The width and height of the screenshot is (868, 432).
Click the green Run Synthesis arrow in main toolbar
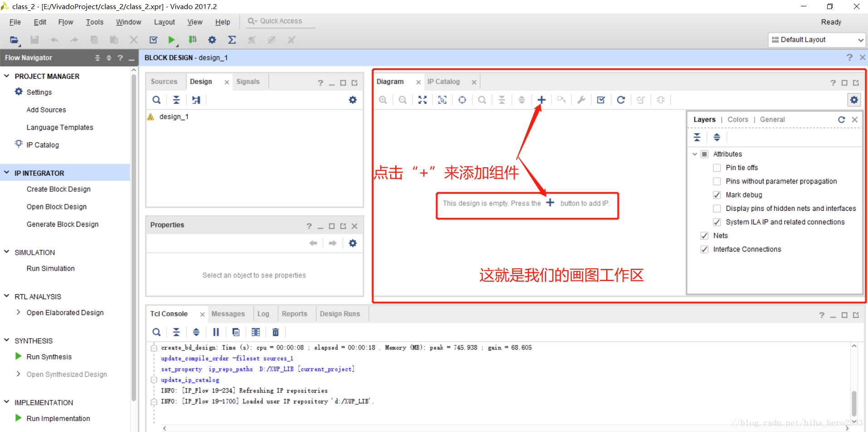172,40
